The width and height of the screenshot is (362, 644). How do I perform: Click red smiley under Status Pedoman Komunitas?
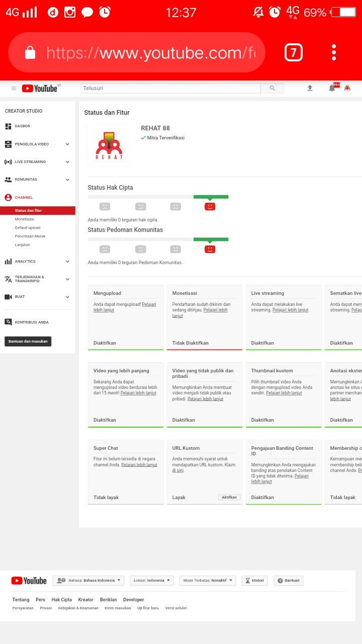pos(210,249)
